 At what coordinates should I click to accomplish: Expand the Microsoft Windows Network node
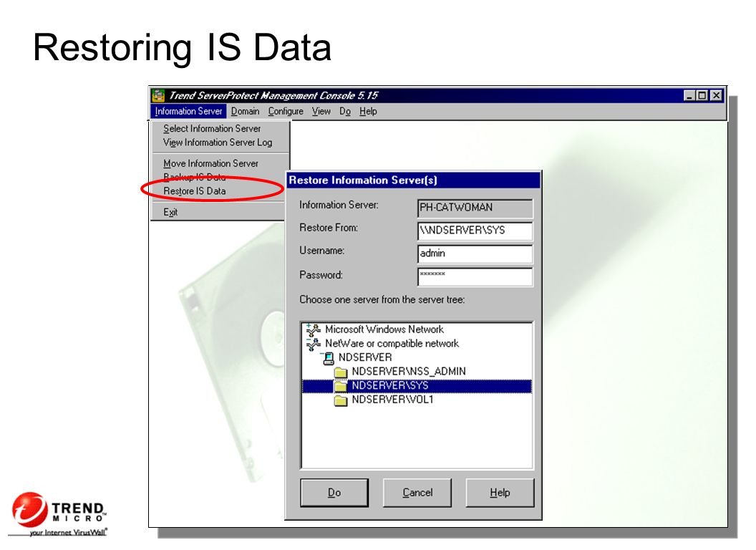pyautogui.click(x=309, y=326)
